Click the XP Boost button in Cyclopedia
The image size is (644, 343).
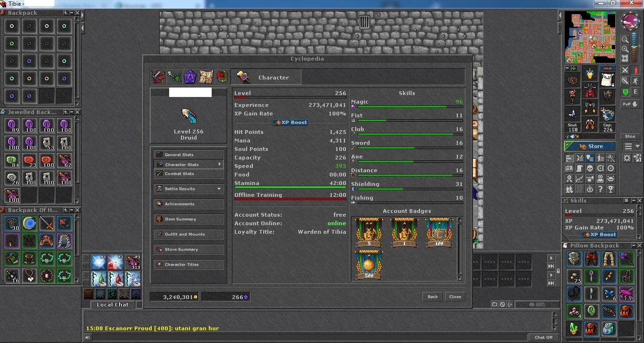coord(291,123)
